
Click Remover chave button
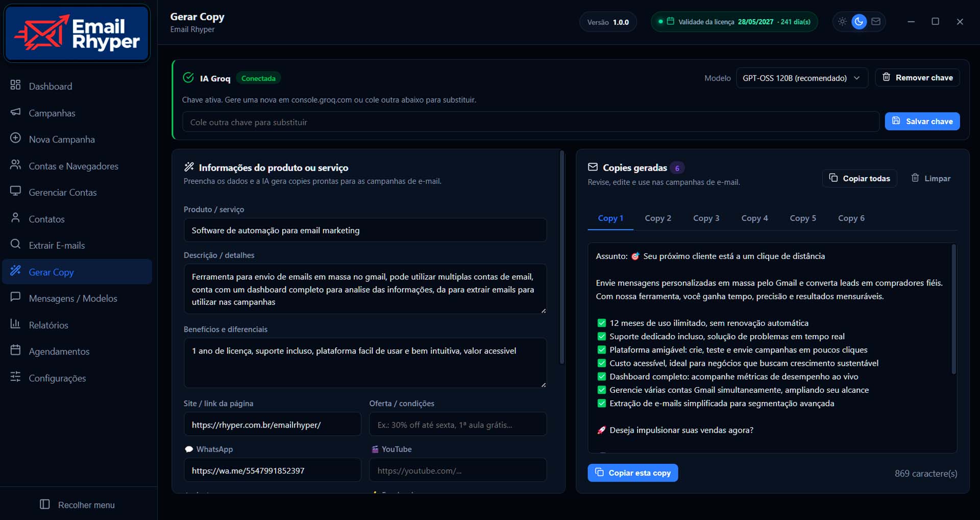(918, 78)
